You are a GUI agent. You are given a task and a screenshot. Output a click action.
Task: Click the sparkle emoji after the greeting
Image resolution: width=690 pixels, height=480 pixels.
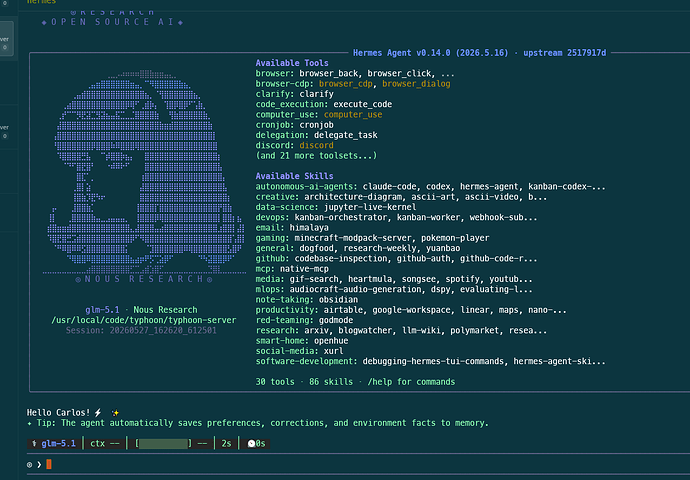pos(115,413)
